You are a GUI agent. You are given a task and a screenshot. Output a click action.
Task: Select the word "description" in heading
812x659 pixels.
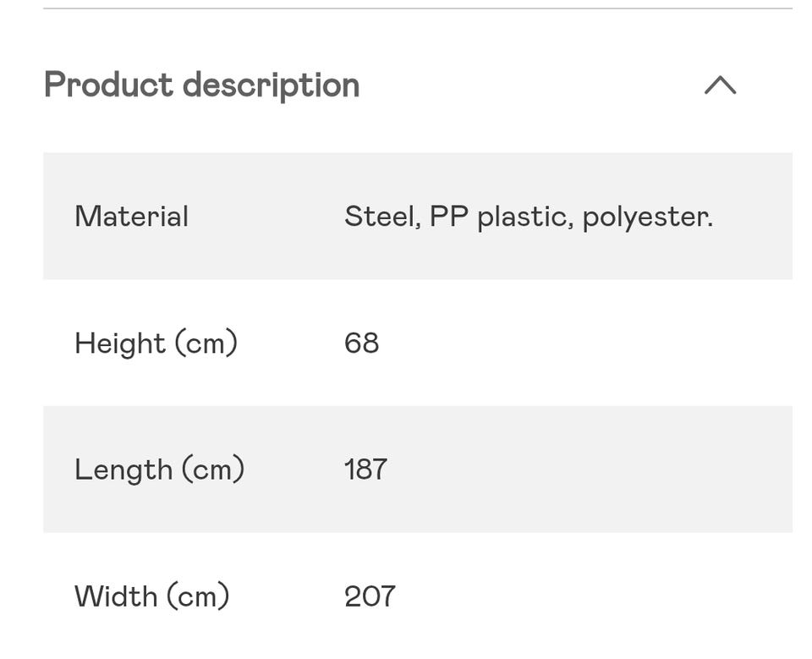(271, 85)
